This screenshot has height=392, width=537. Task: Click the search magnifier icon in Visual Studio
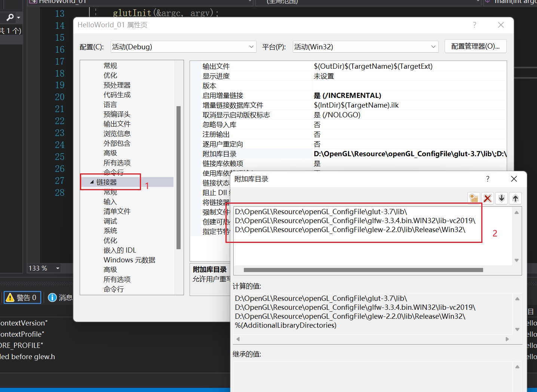[x=10, y=17]
